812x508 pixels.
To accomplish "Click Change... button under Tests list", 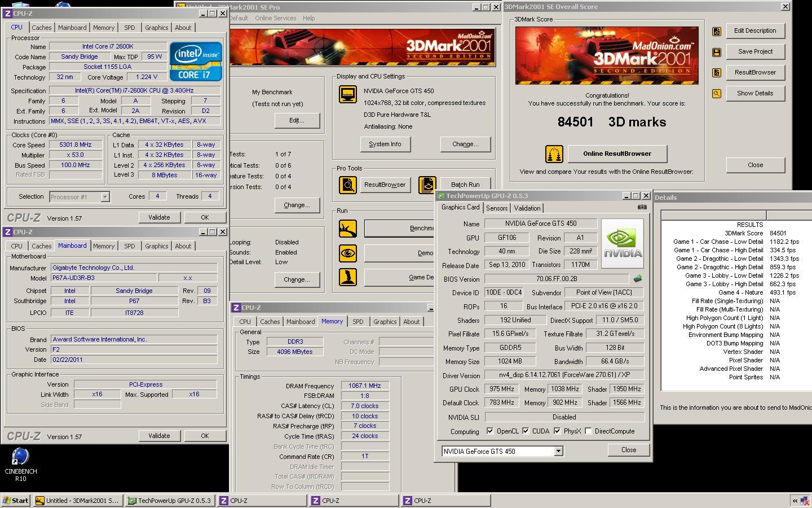I will click(297, 205).
